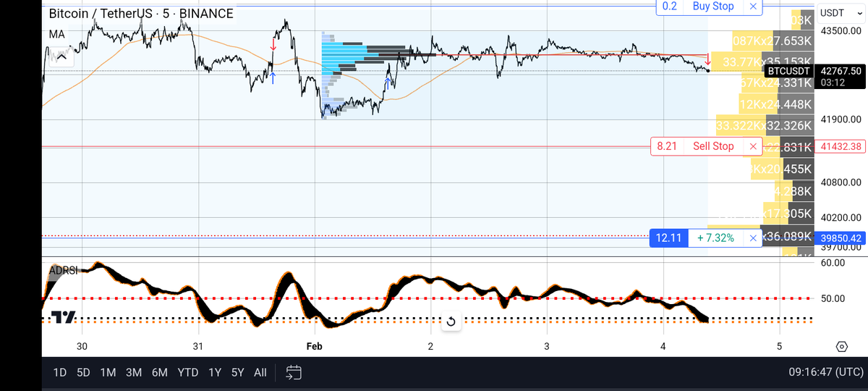Click the 41900.00 price axis label
Image resolution: width=868 pixels, height=391 pixels.
(x=841, y=119)
